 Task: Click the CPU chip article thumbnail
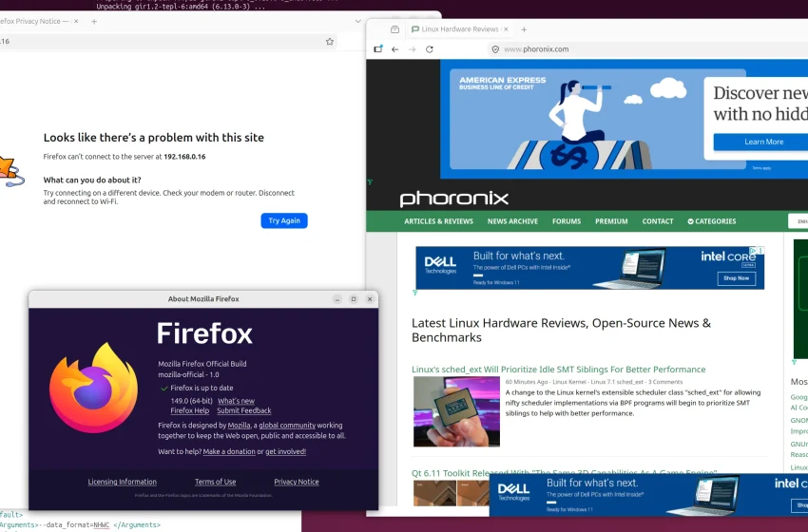456,411
